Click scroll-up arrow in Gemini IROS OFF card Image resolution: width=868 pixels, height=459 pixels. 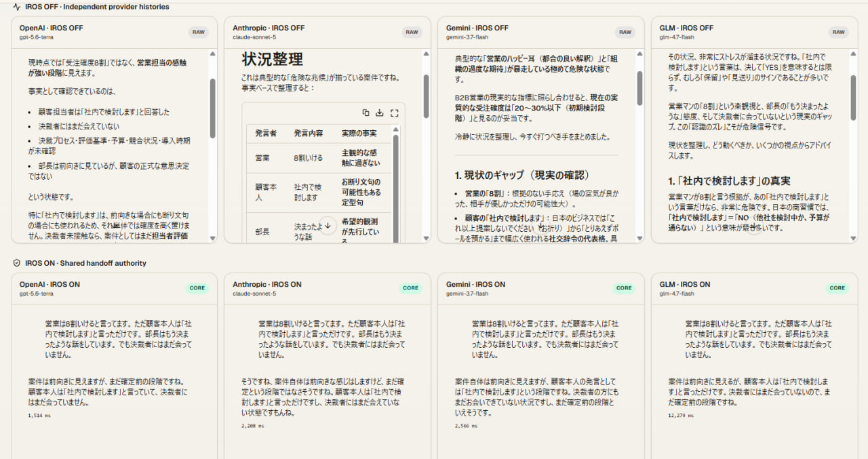(x=639, y=54)
